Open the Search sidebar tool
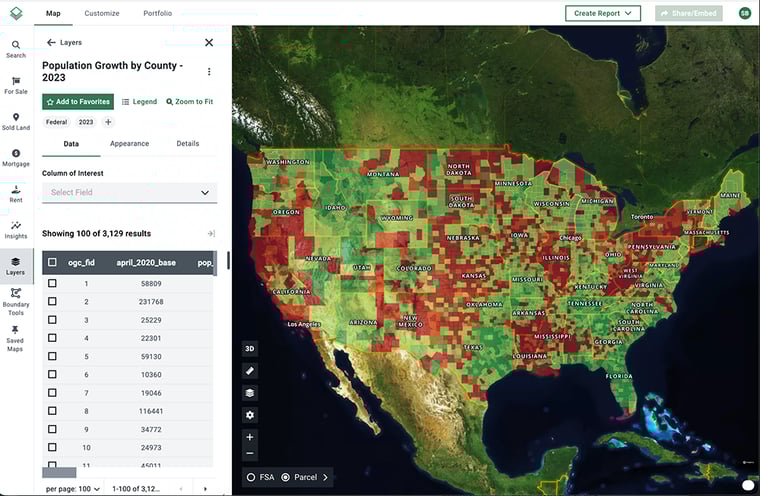Viewport: 760px width, 496px height. [16, 49]
